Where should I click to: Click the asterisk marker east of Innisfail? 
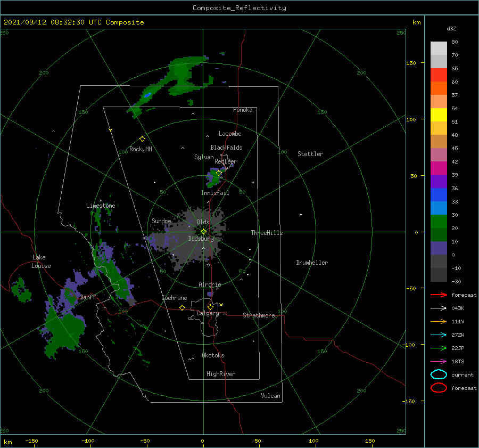[x=253, y=183]
